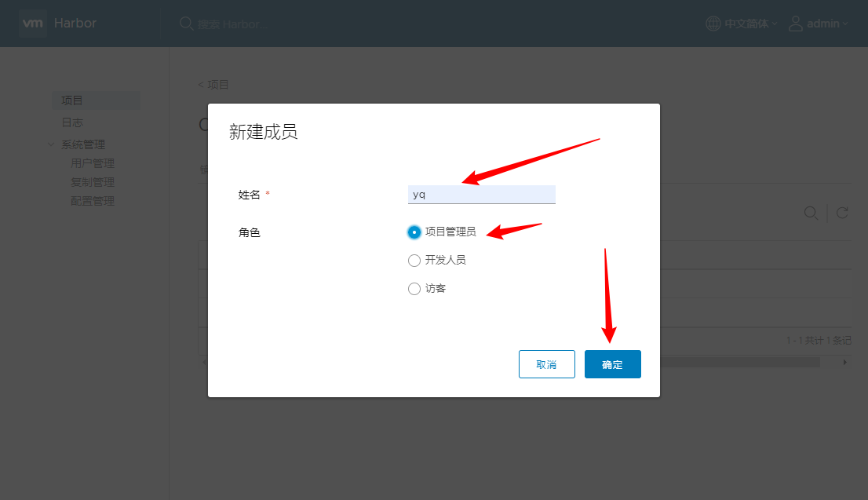The image size is (868, 500).
Task: Click the globe language icon
Action: 713,24
